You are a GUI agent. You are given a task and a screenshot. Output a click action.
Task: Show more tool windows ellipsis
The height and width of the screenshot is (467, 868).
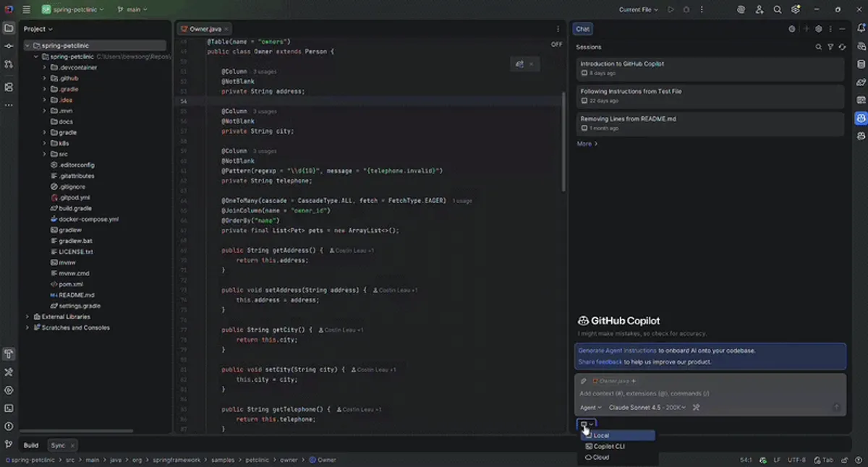pyautogui.click(x=9, y=105)
